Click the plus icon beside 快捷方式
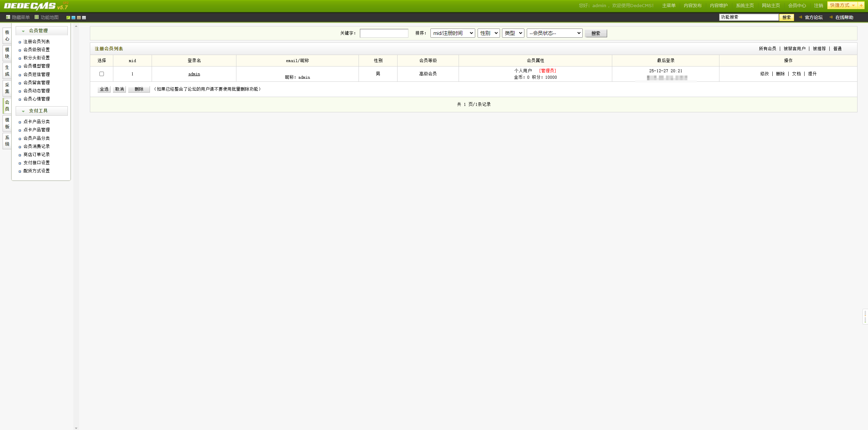This screenshot has height=430, width=868. 861,5
